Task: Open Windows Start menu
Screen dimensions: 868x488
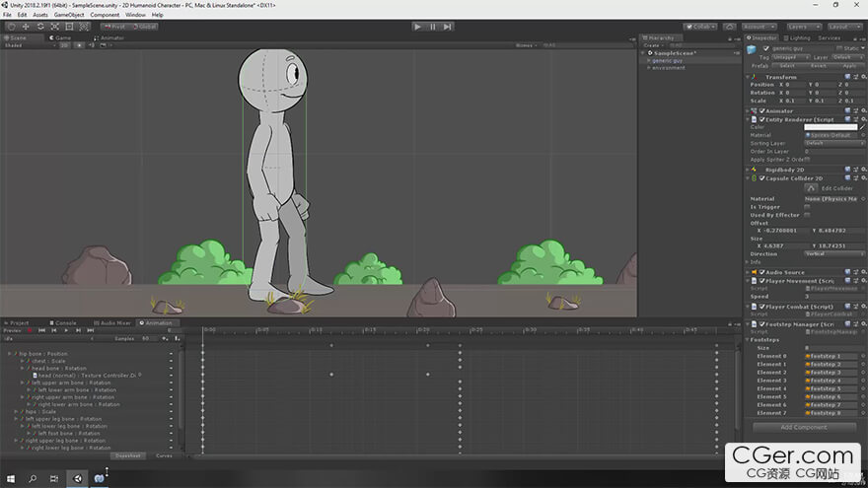Action: [x=11, y=478]
